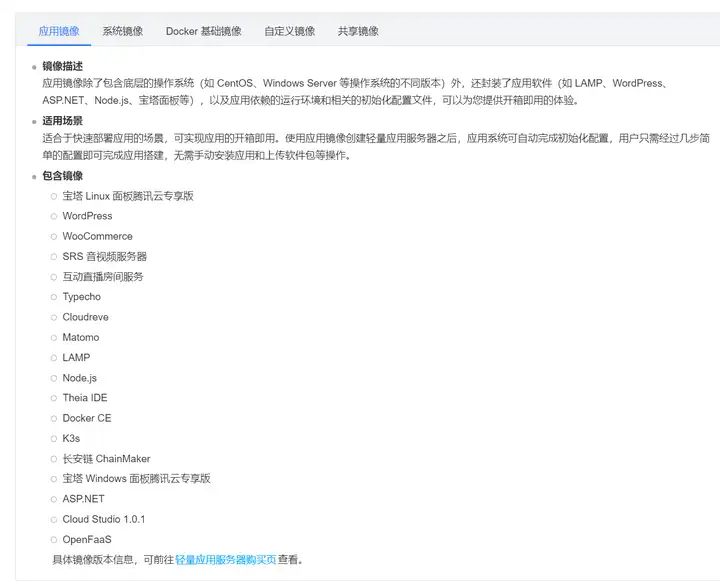Click the LAMP list item
This screenshot has height=581, width=720.
[x=76, y=357]
